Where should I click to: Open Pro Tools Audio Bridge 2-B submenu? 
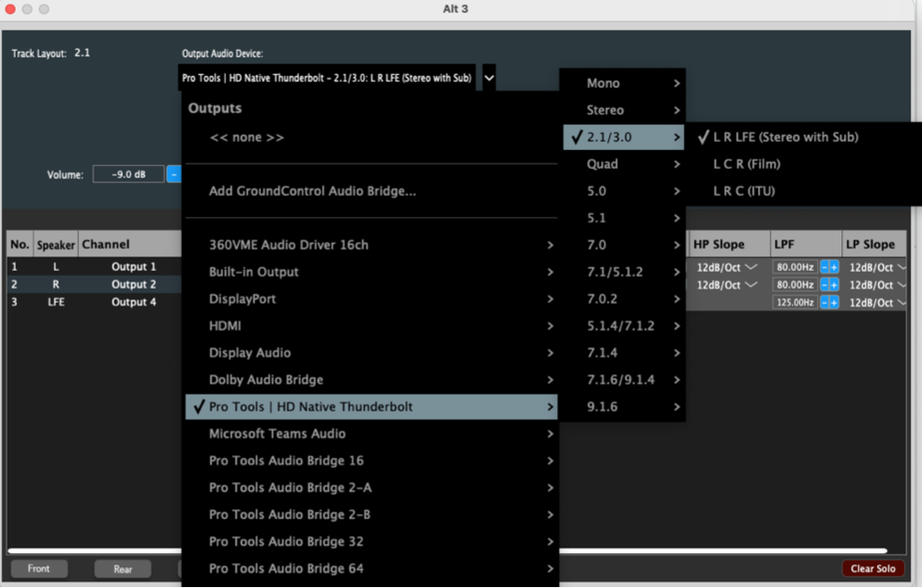[371, 515]
